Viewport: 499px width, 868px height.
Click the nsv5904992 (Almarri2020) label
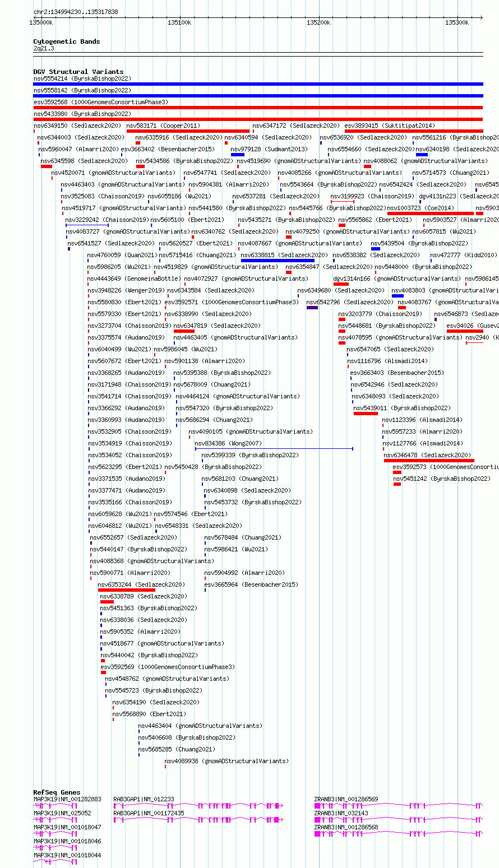(244, 573)
